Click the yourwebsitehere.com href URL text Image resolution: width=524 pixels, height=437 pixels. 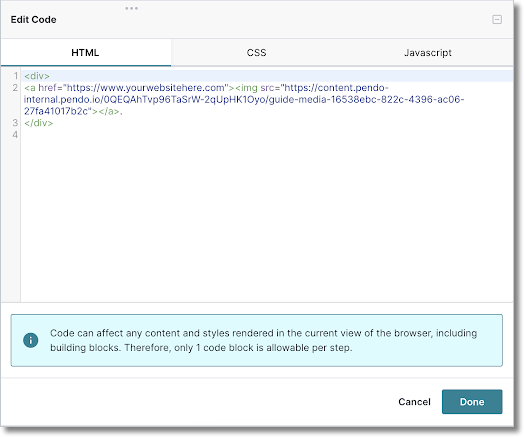(146, 88)
